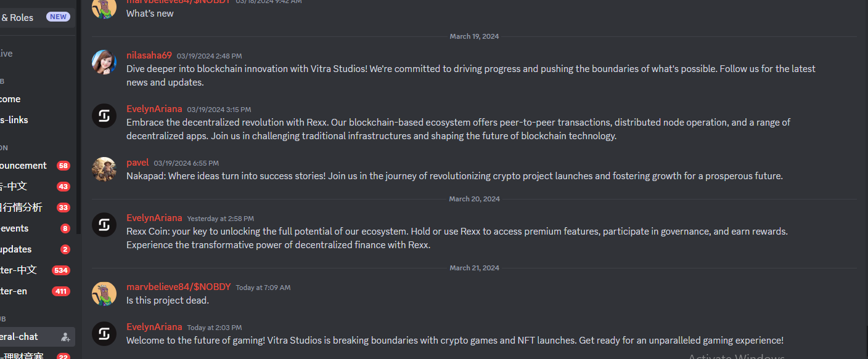Click the username nilasaha69
Image resolution: width=868 pixels, height=359 pixels.
[x=149, y=55]
